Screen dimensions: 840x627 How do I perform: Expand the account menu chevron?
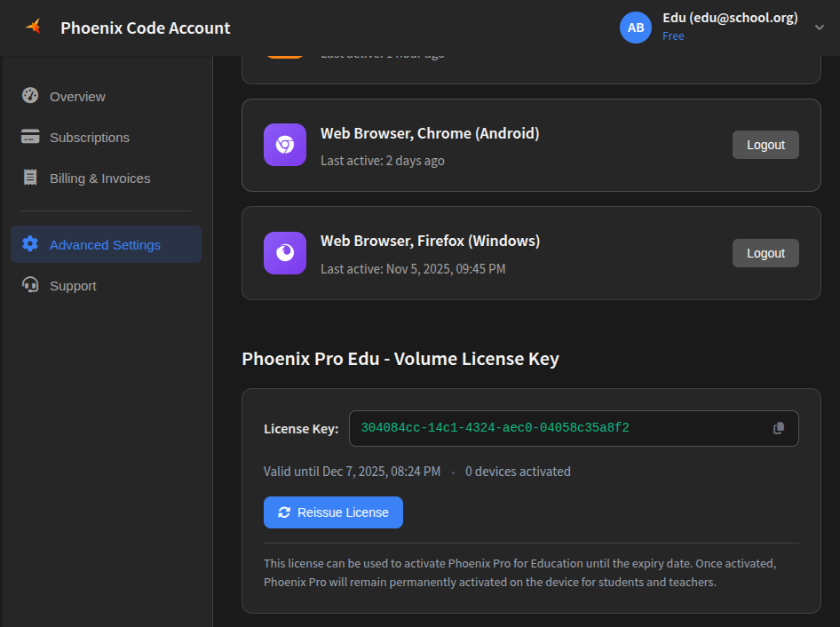pos(819,28)
